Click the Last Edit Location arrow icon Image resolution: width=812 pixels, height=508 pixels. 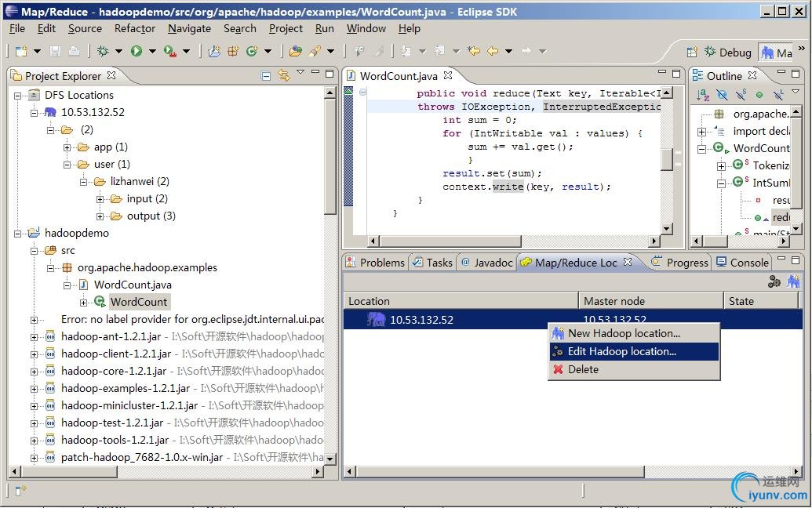click(x=473, y=51)
